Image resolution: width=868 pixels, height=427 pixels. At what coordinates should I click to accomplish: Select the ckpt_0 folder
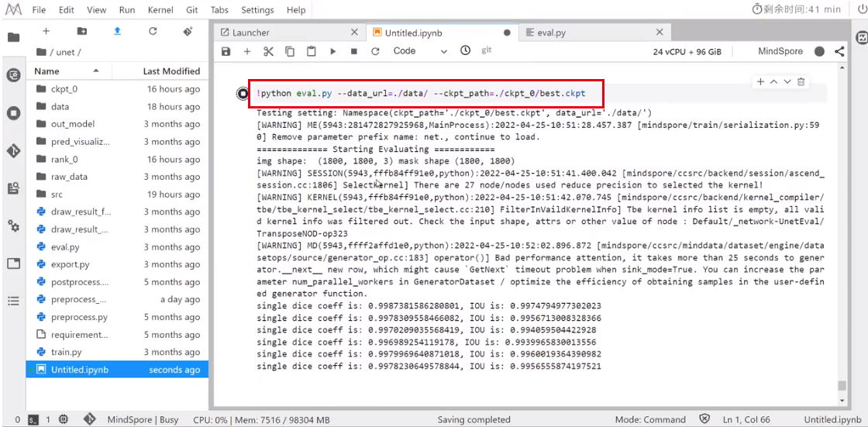(x=117, y=89)
